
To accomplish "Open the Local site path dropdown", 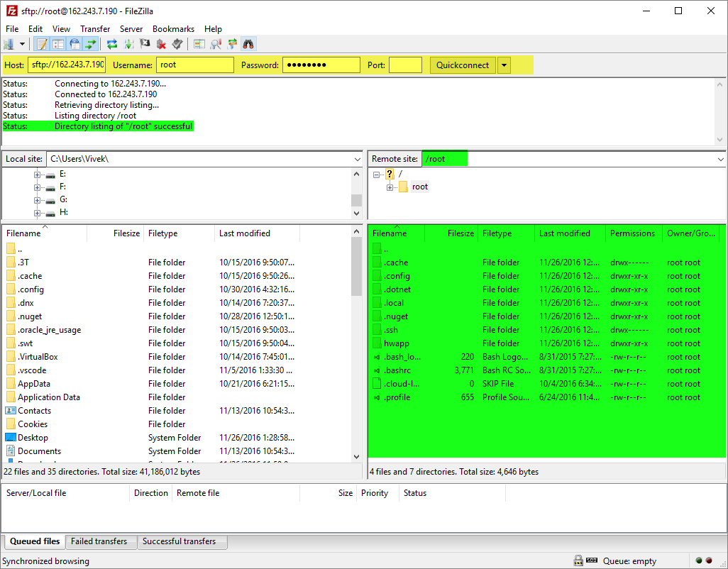I will (357, 159).
